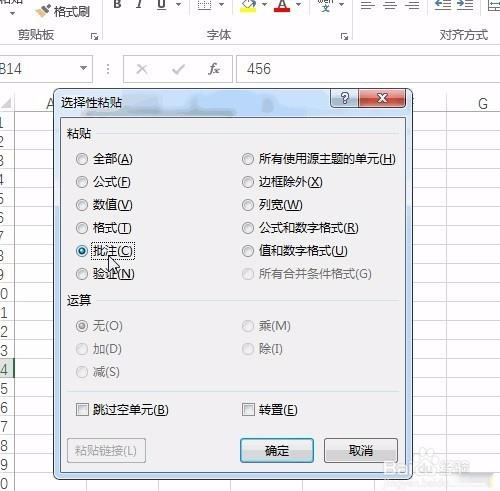The height and width of the screenshot is (491, 500).
Task: Click the dialog help question mark button
Action: pos(344,98)
